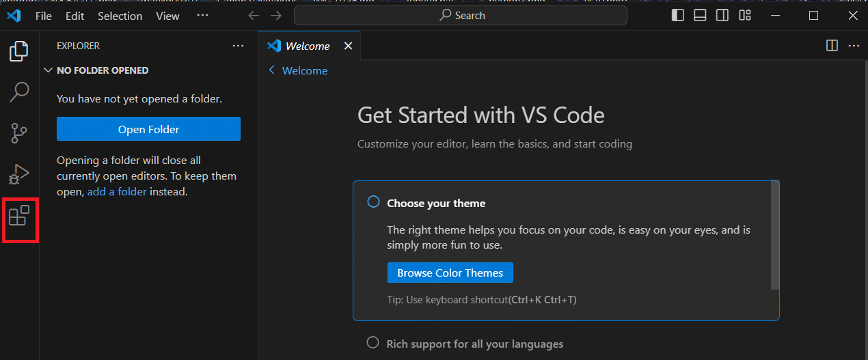Close the Welcome tab
The image size is (868, 360).
(x=348, y=46)
